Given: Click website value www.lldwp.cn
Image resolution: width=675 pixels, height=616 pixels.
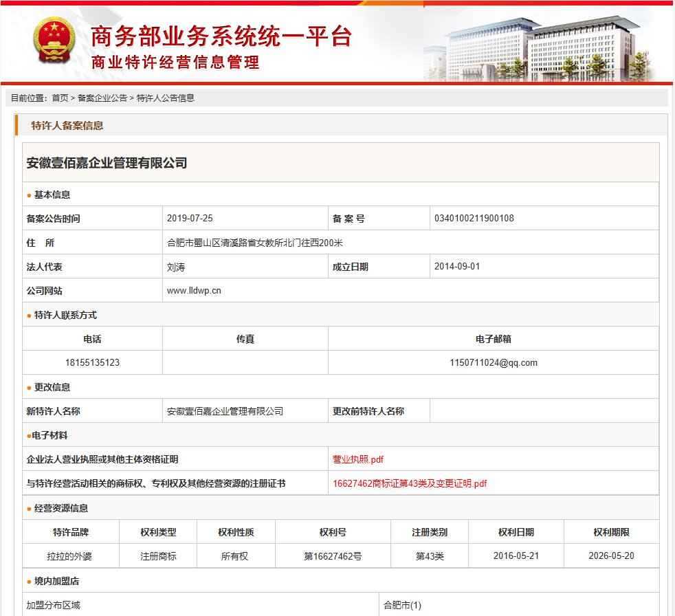Looking at the screenshot, I should click(x=194, y=291).
